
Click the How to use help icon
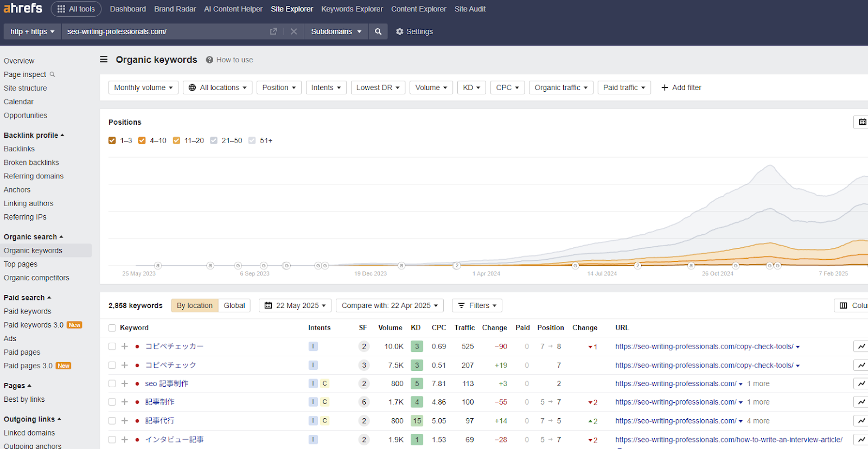pos(209,60)
